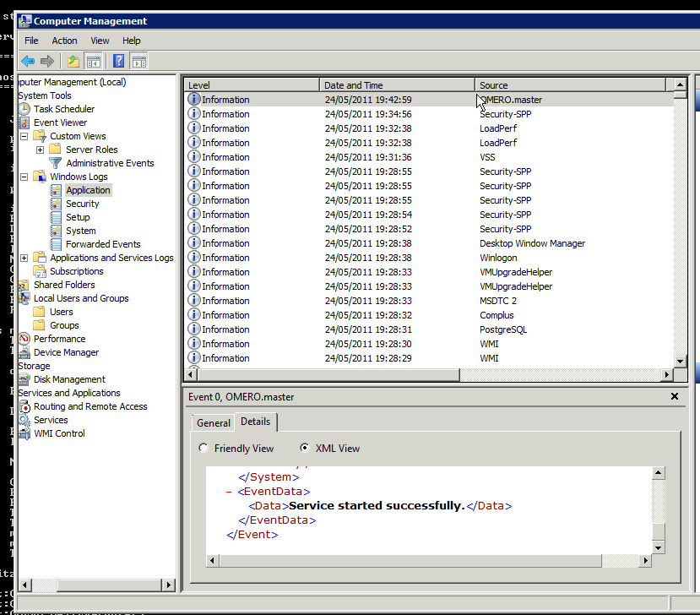Open the Action menu
The image size is (700, 615).
click(x=64, y=41)
